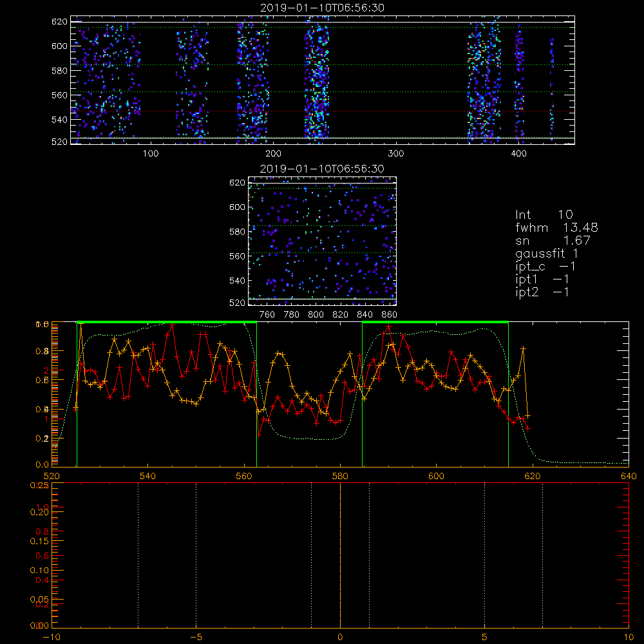
Task: Click x-axis label 820 on middle plot
Action: point(340,315)
